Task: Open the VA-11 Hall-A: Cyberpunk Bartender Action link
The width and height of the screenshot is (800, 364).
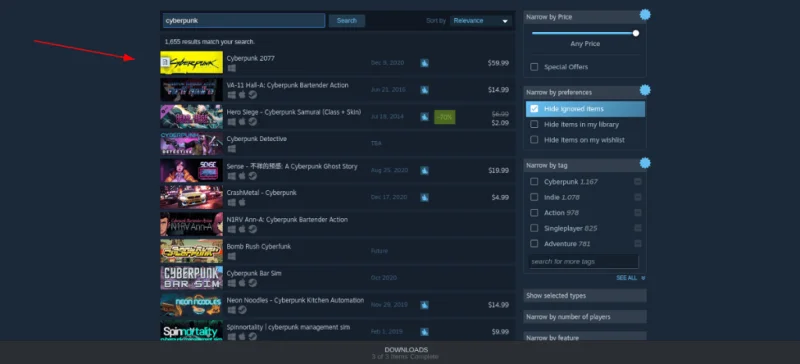Action: pyautogui.click(x=288, y=85)
